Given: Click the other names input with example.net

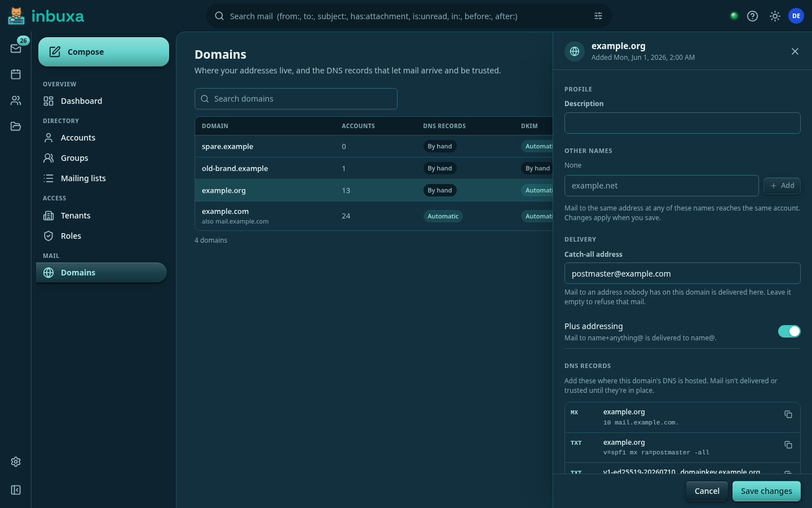Looking at the screenshot, I should click(x=661, y=186).
